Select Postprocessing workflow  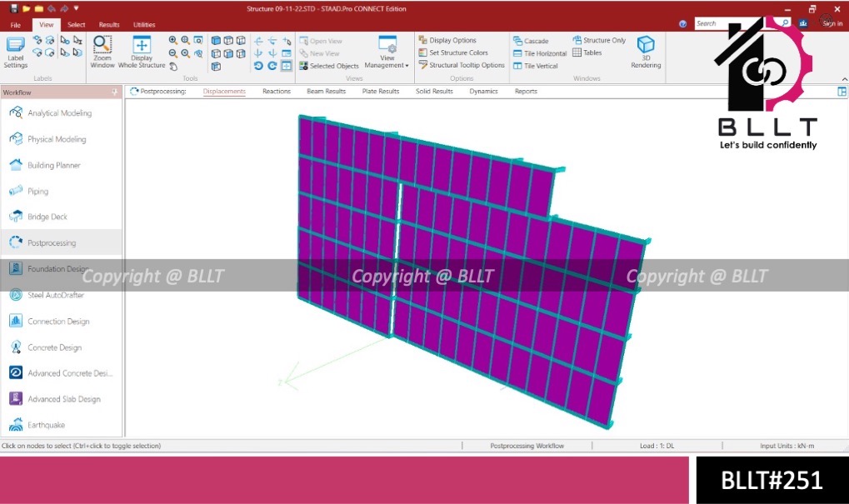tap(61, 242)
